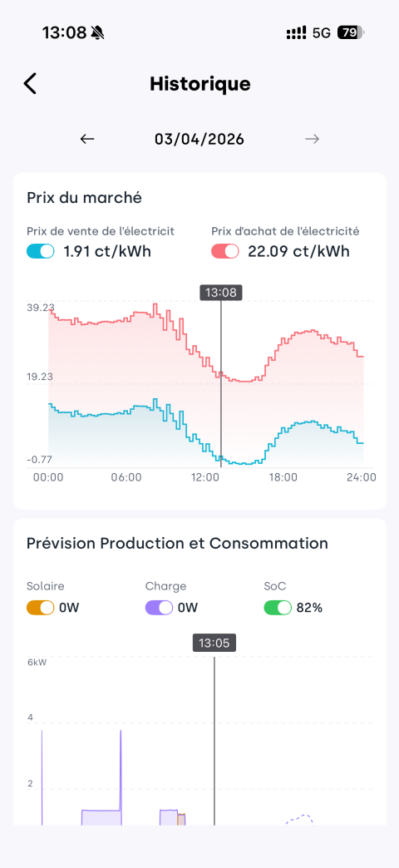Viewport: 399px width, 868px height.
Task: Tap the Prévision Production et Consommation heading
Action: click(x=177, y=543)
